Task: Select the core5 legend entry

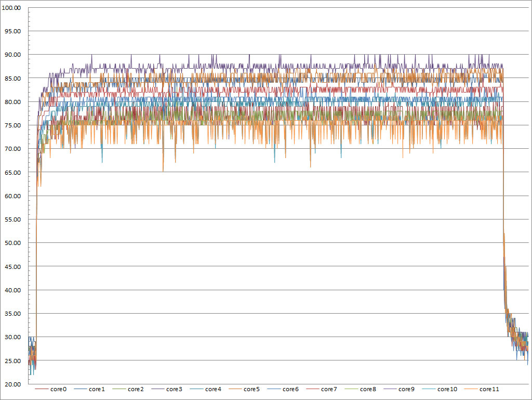Action: coord(244,389)
